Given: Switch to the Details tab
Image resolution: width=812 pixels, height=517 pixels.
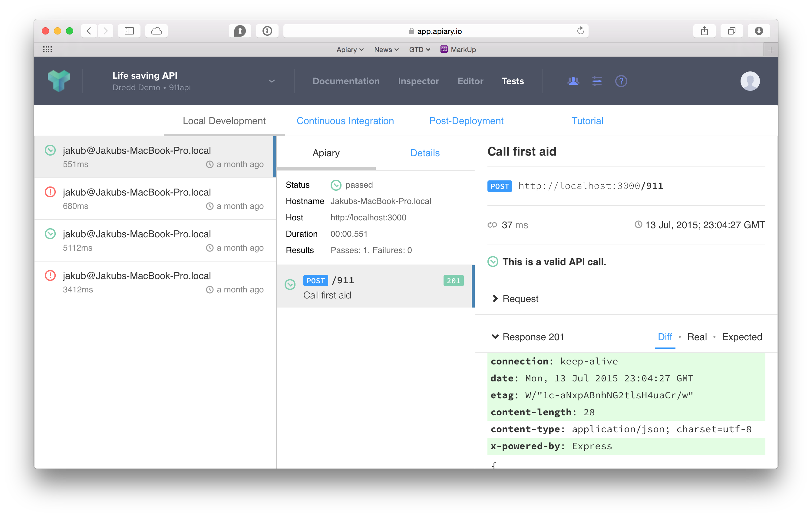Looking at the screenshot, I should [425, 153].
